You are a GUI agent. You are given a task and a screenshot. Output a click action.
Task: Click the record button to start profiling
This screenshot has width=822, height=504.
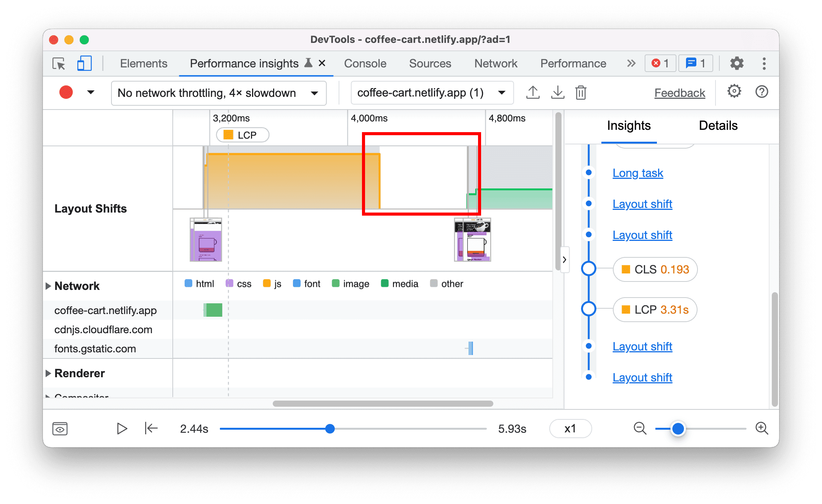point(66,92)
